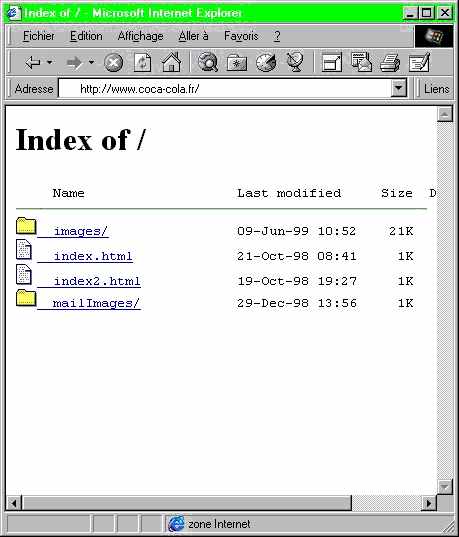The width and height of the screenshot is (459, 537).
Task: Click the Liens links bar label
Action: [436, 89]
